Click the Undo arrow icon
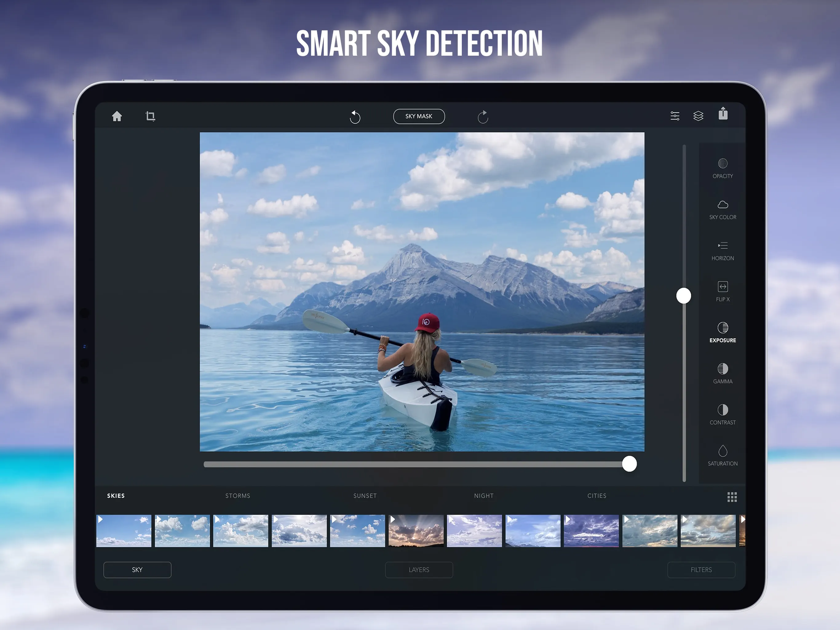This screenshot has height=630, width=840. [x=355, y=117]
